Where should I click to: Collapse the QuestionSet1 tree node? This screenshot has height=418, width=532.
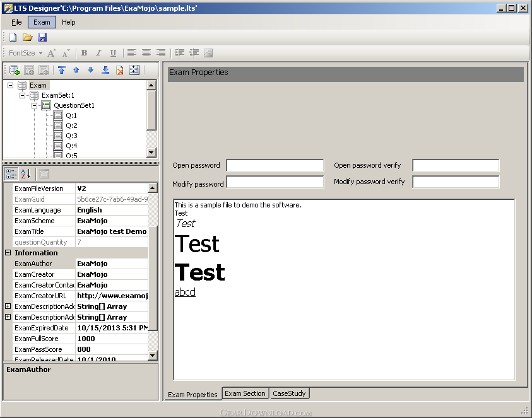tap(35, 105)
